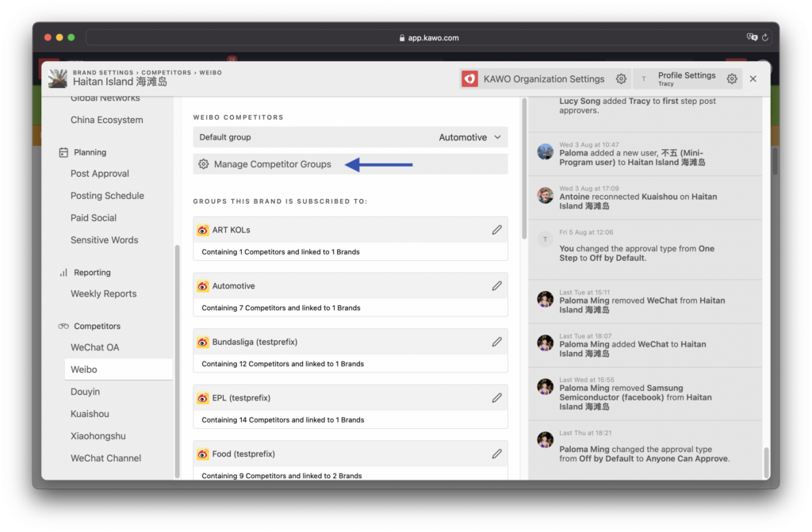Click the gear icon beside Manage Competitor Groups
The height and width of the screenshot is (532, 812).
204,164
